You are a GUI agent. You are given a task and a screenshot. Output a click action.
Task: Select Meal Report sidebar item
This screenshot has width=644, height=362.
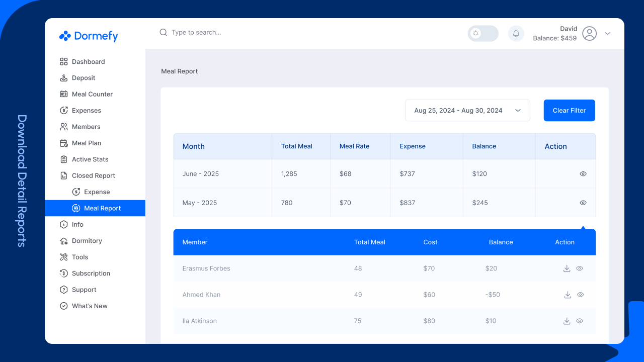point(95,208)
